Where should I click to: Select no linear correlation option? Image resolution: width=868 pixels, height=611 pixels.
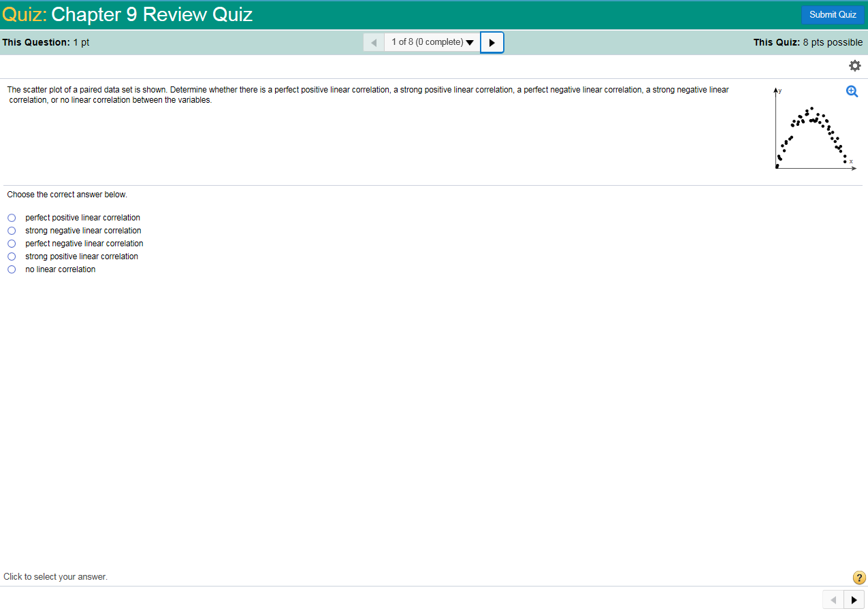(x=12, y=269)
